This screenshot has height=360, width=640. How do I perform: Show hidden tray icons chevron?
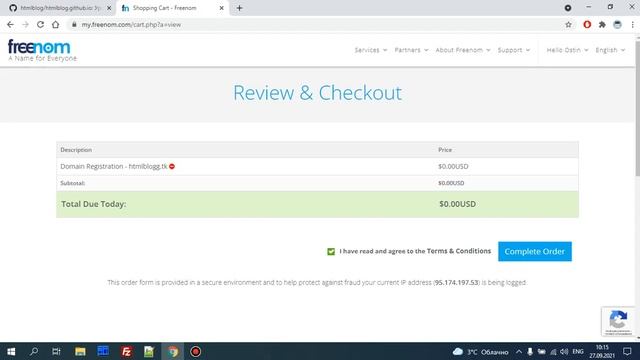pos(519,351)
